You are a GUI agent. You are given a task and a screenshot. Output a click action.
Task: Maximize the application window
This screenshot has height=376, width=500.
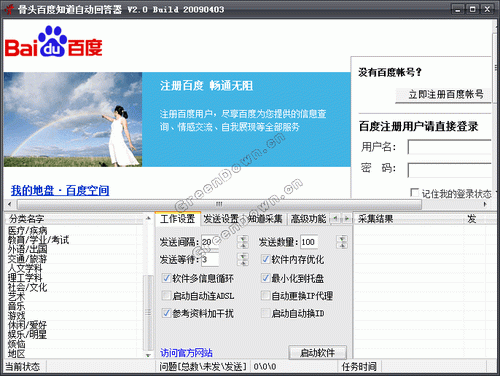472,9
